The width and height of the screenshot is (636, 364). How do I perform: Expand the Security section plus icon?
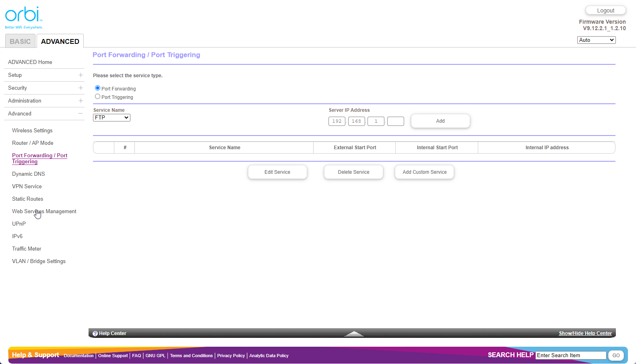[x=81, y=88]
